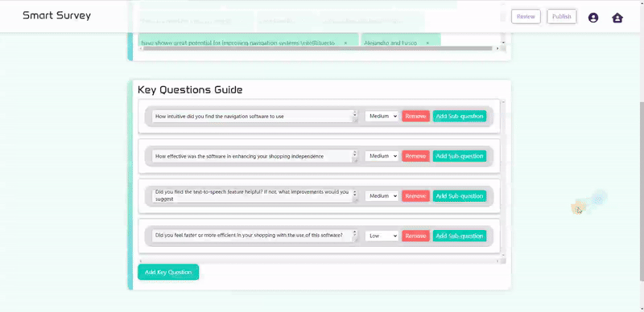Image resolution: width=644 pixels, height=312 pixels.
Task: Click the Key Questions Guide heading
Action: tap(190, 89)
